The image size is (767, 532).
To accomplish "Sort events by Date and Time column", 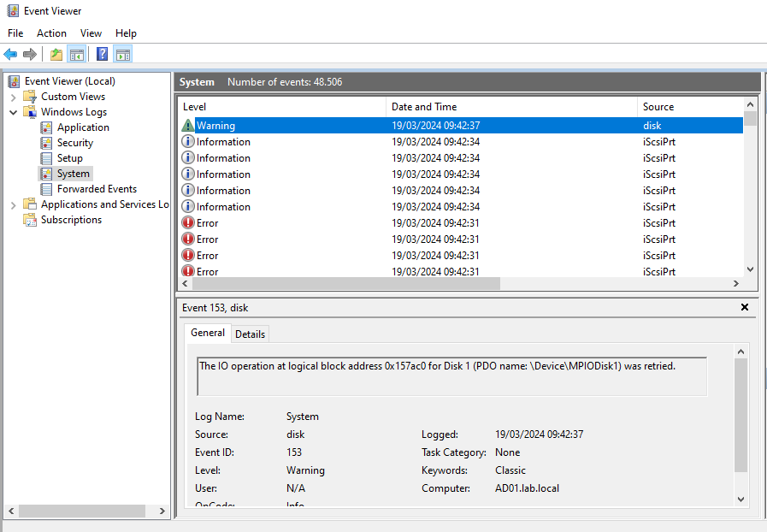I will (424, 107).
